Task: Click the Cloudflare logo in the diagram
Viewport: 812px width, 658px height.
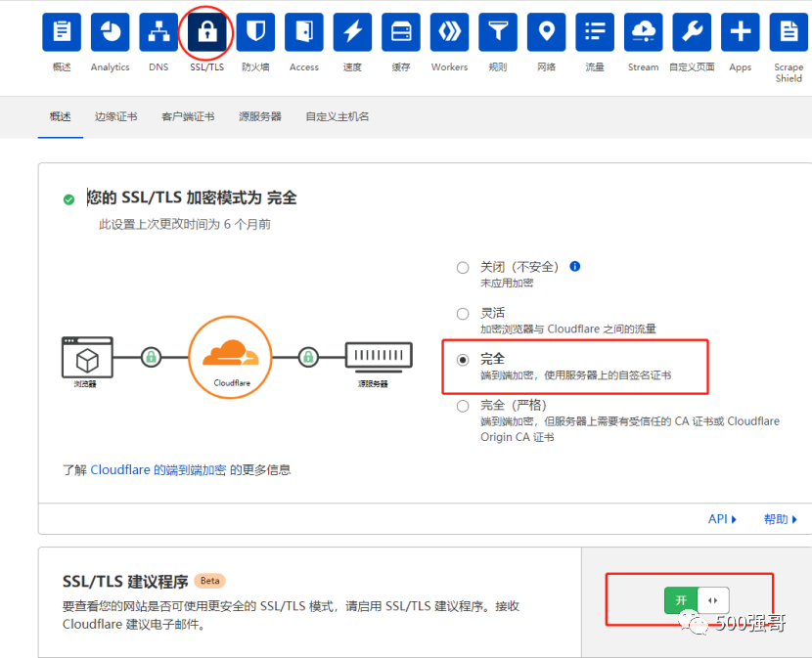Action: [231, 357]
